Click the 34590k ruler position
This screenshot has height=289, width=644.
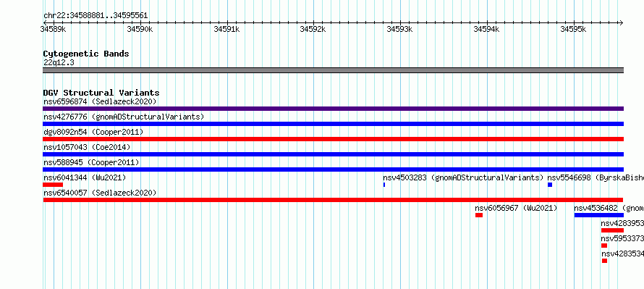point(140,29)
